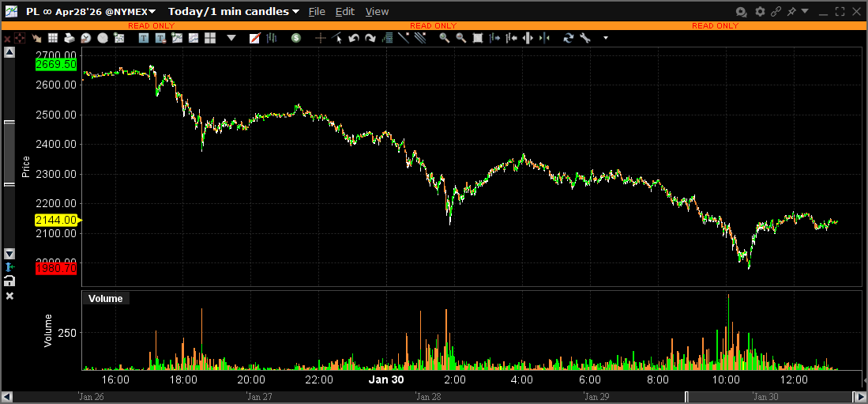Toggle the lock icon beside price axis
868x404 pixels.
(9, 281)
